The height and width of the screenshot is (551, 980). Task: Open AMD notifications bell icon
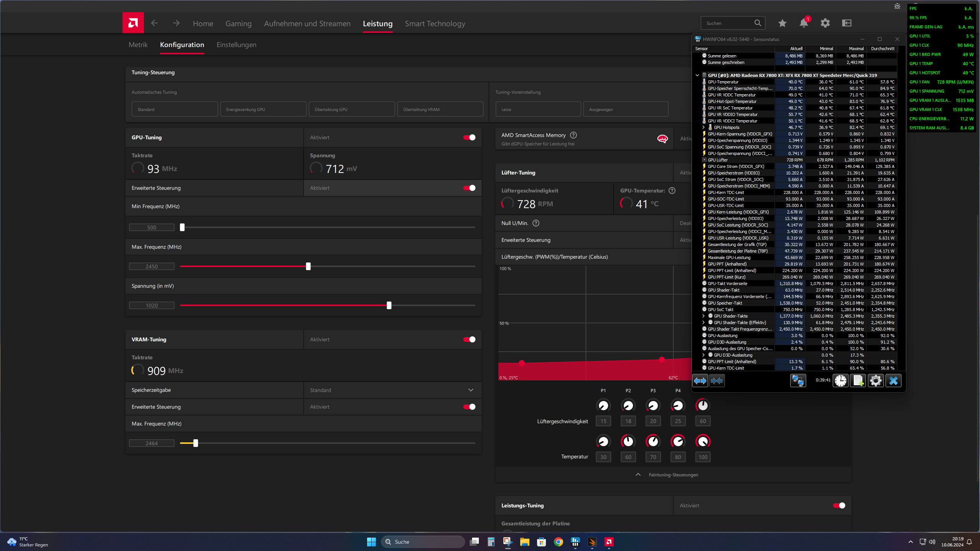[804, 23]
